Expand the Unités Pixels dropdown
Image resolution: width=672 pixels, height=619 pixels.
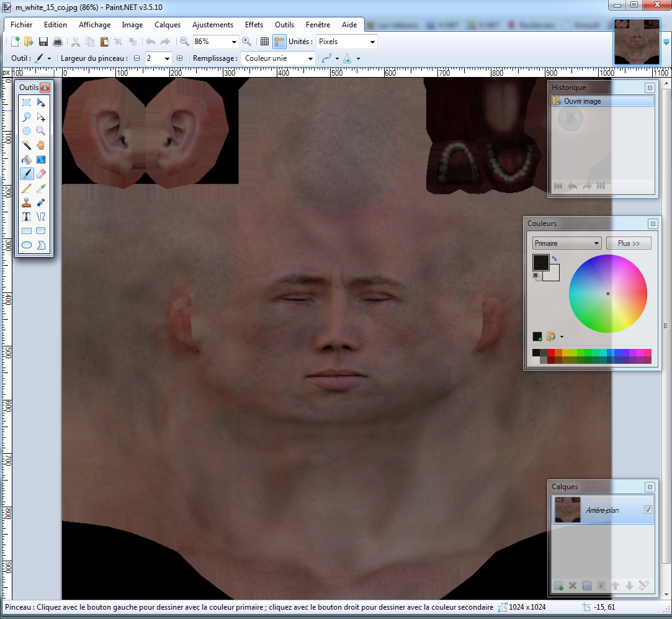(x=372, y=42)
